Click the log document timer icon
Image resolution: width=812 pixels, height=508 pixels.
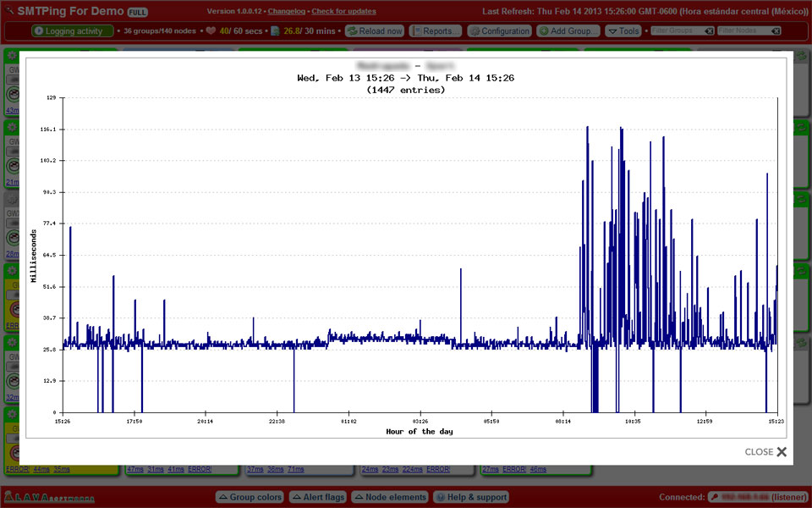[x=275, y=31]
